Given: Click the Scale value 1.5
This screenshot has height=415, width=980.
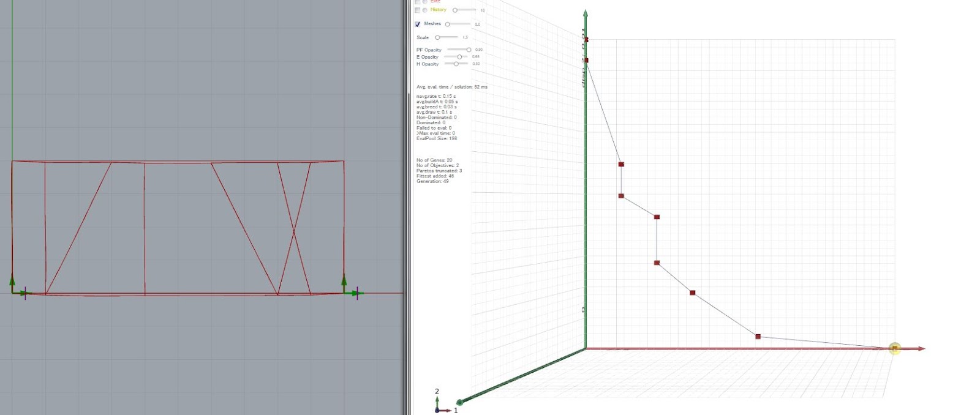Looking at the screenshot, I should pos(466,37).
